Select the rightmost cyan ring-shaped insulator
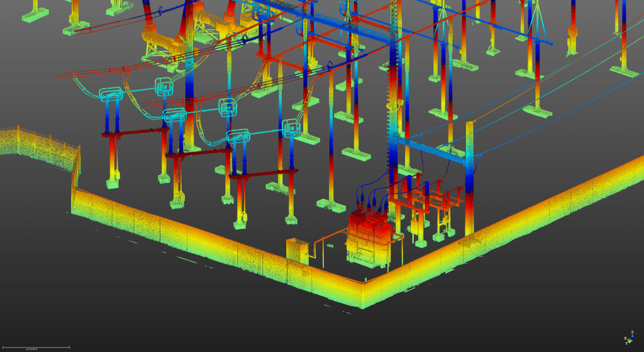 tap(291, 128)
